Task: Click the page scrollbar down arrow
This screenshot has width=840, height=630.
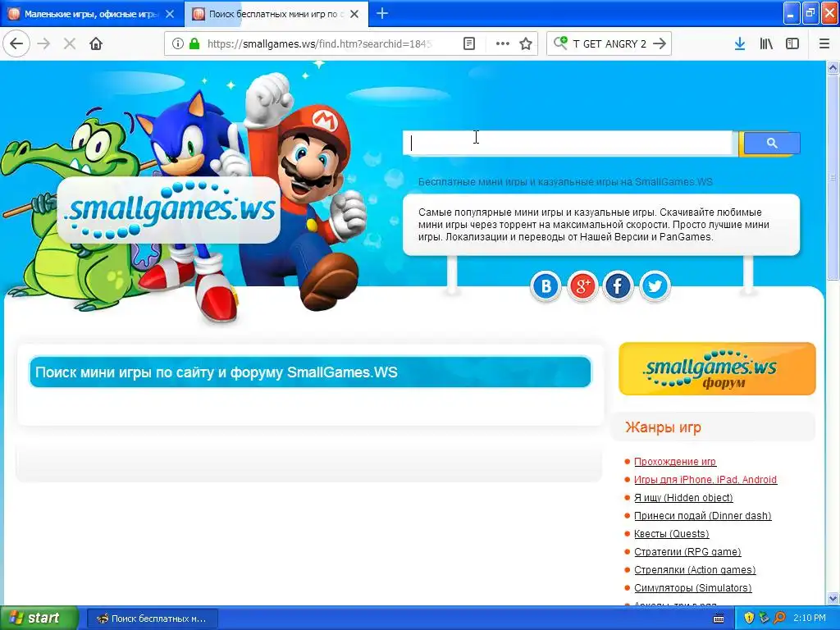Action: point(833,598)
